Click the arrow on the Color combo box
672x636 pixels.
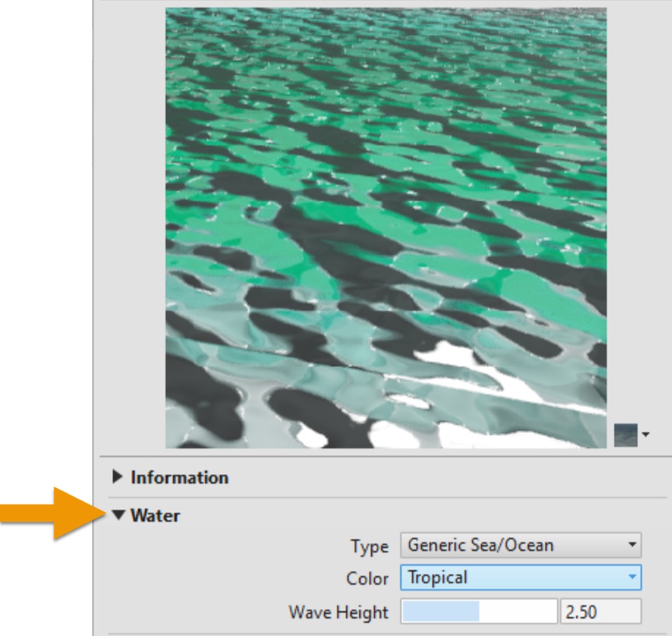click(x=631, y=578)
